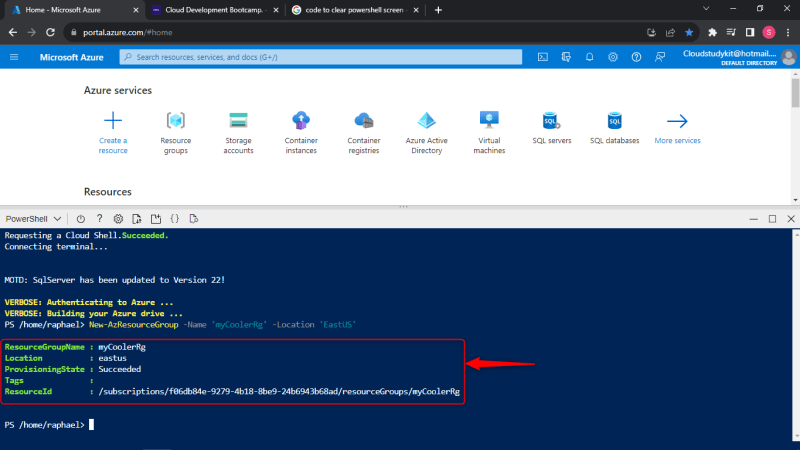Open the Notifications bell
The height and width of the screenshot is (450, 800).
589,57
